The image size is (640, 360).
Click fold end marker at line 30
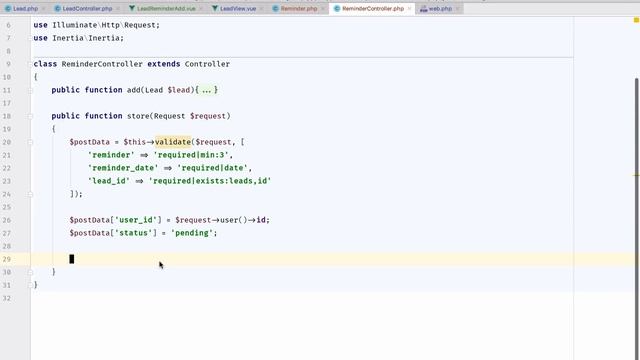(x=30, y=272)
